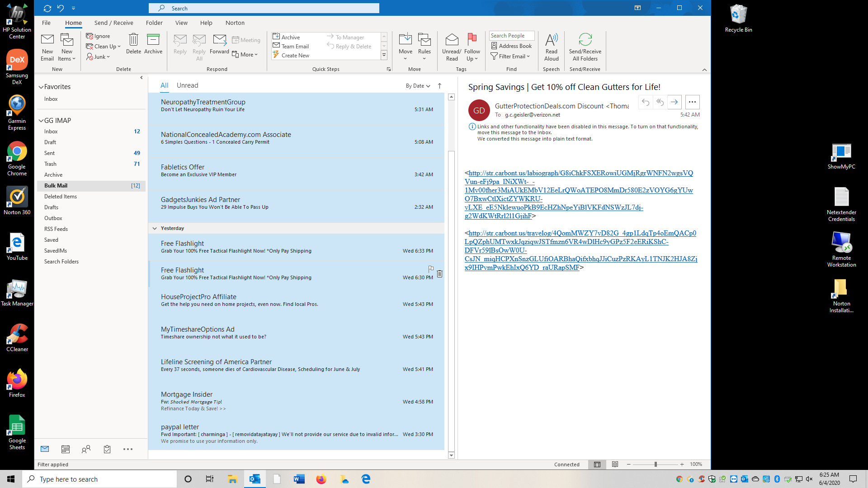Select the Deleted Items folder
Image resolution: width=868 pixels, height=488 pixels.
pos(61,197)
